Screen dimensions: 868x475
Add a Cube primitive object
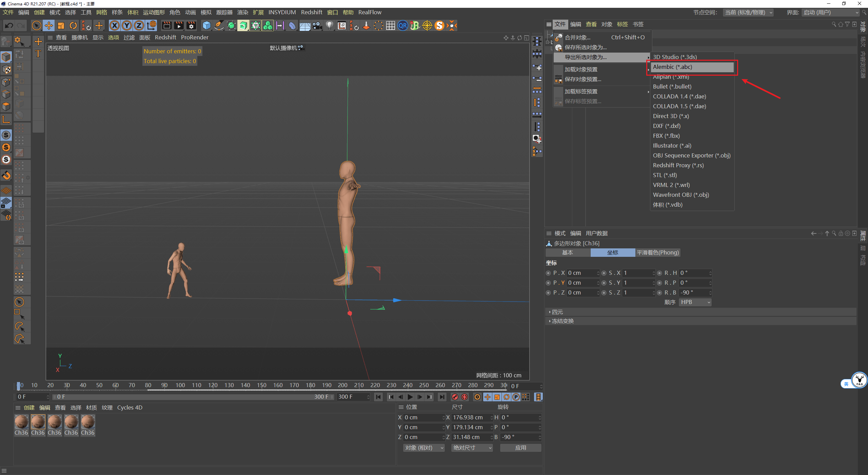click(x=206, y=25)
